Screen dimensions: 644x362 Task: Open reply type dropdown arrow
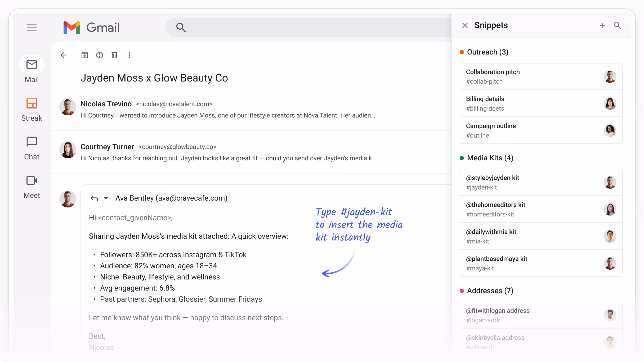click(106, 198)
